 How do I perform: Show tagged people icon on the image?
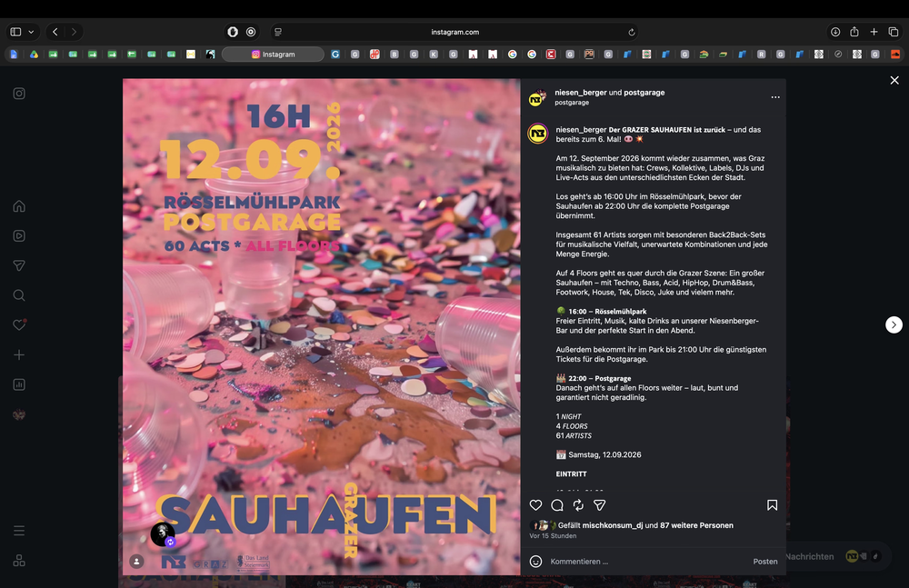click(x=137, y=561)
